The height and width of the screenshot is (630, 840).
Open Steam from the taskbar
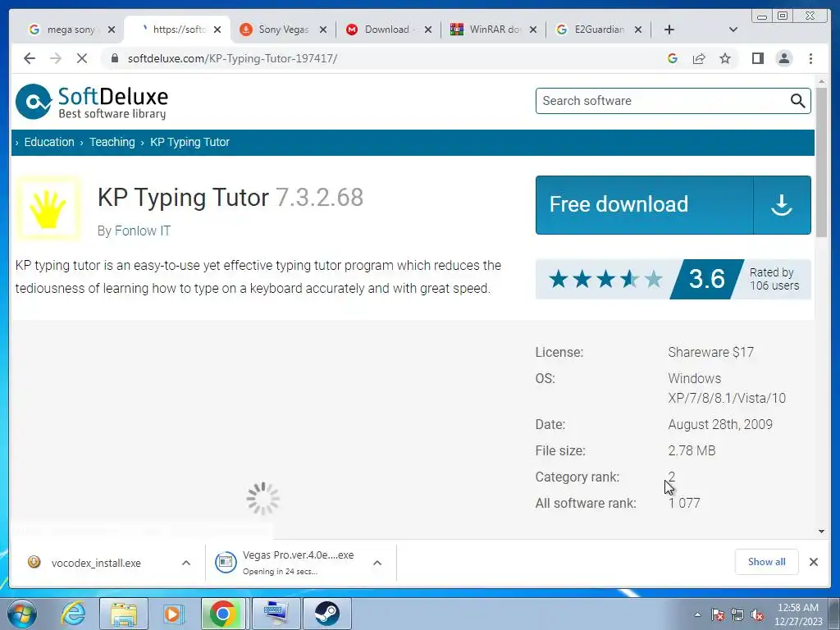point(326,614)
